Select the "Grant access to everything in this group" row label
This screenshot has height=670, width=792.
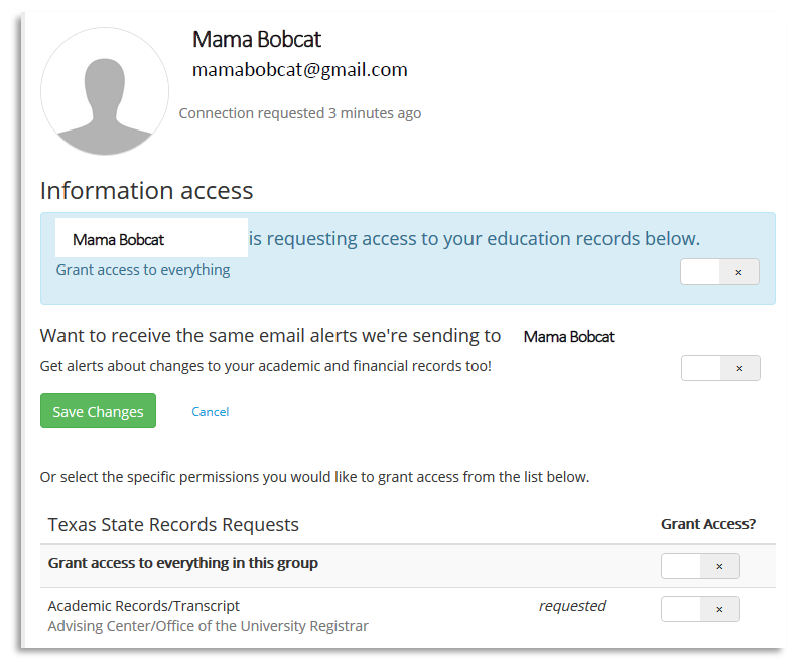183,563
